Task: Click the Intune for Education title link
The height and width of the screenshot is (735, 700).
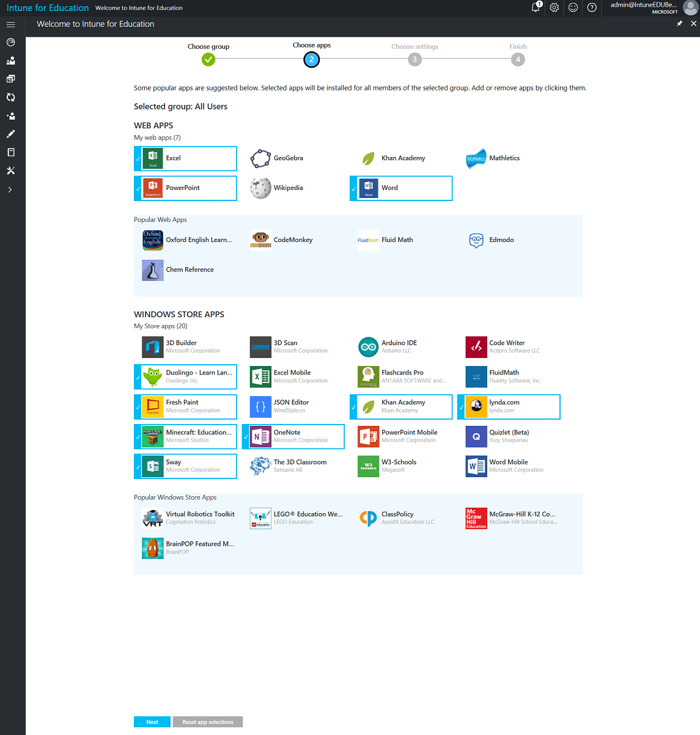Action: 48,8
